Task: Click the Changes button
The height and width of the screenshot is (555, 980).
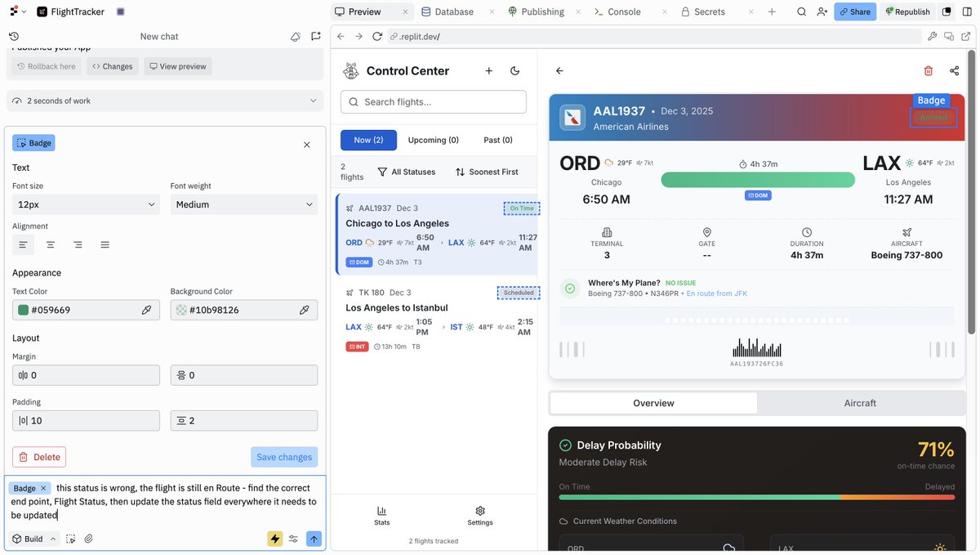Action: coord(111,66)
